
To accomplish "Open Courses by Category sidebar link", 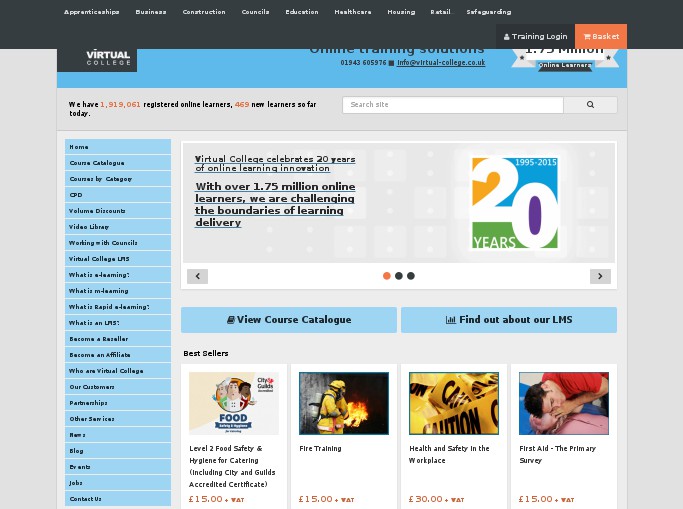I will pos(118,179).
